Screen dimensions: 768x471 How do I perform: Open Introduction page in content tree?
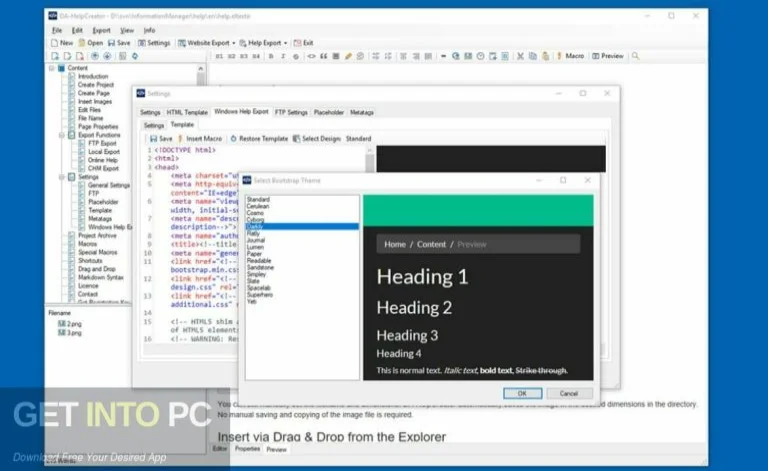pyautogui.click(x=93, y=76)
